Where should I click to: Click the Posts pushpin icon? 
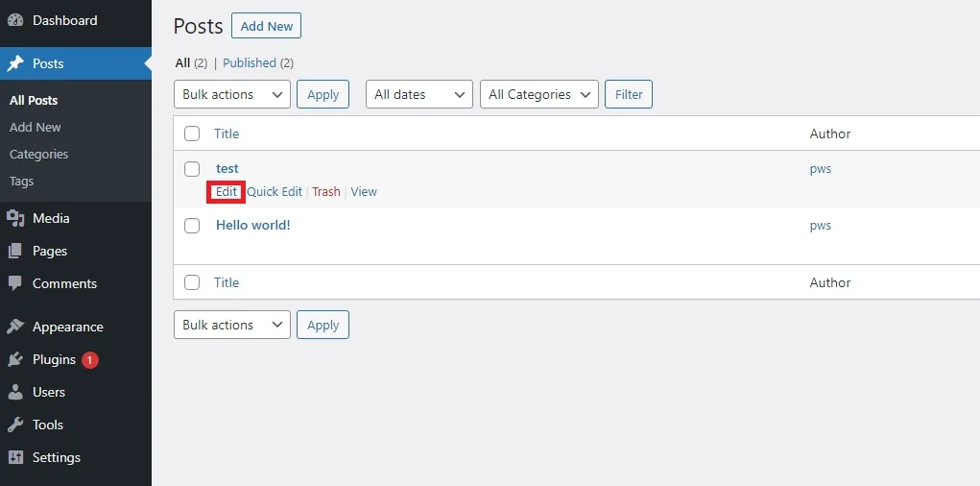click(x=15, y=63)
